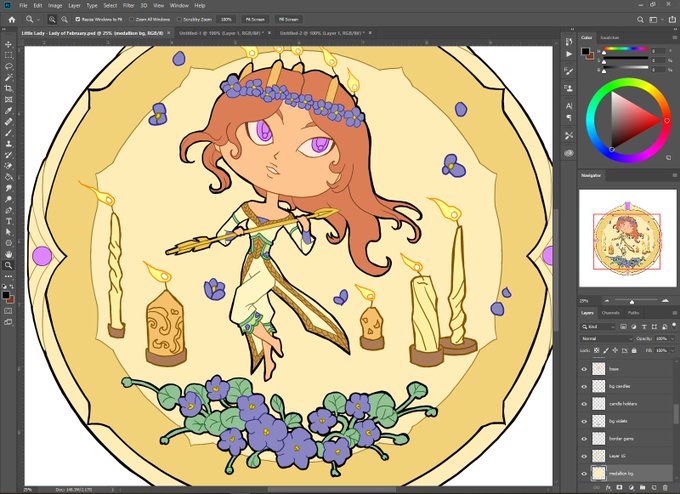This screenshot has width=680, height=494.
Task: Open the Filter menu
Action: click(128, 6)
